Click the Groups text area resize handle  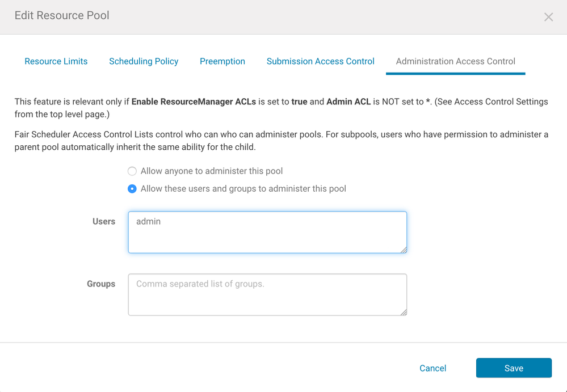(404, 312)
